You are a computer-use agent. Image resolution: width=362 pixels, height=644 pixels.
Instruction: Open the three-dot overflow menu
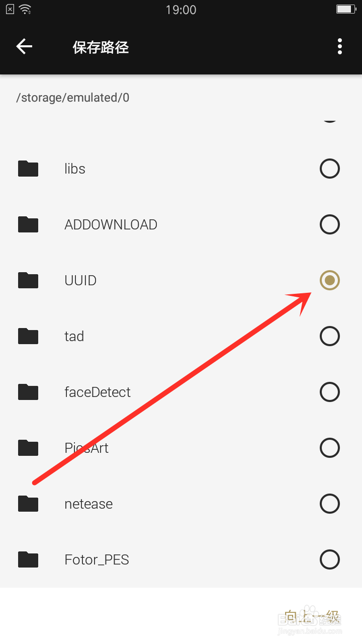[x=340, y=47]
